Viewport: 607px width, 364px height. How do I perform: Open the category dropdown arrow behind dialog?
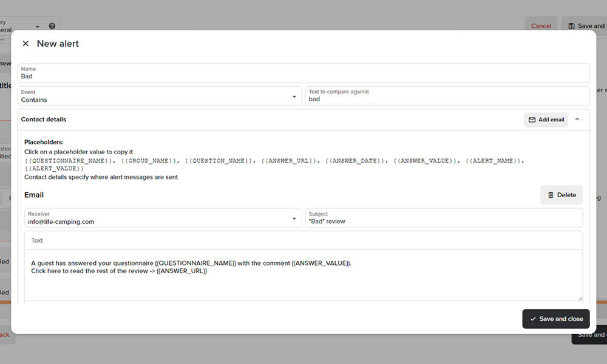(38, 27)
